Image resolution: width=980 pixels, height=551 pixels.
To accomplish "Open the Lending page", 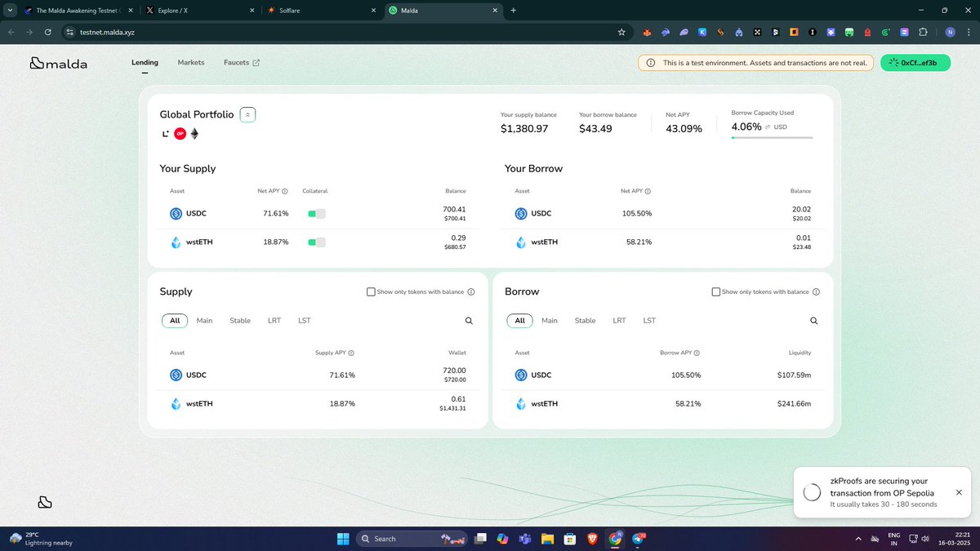I will point(145,62).
